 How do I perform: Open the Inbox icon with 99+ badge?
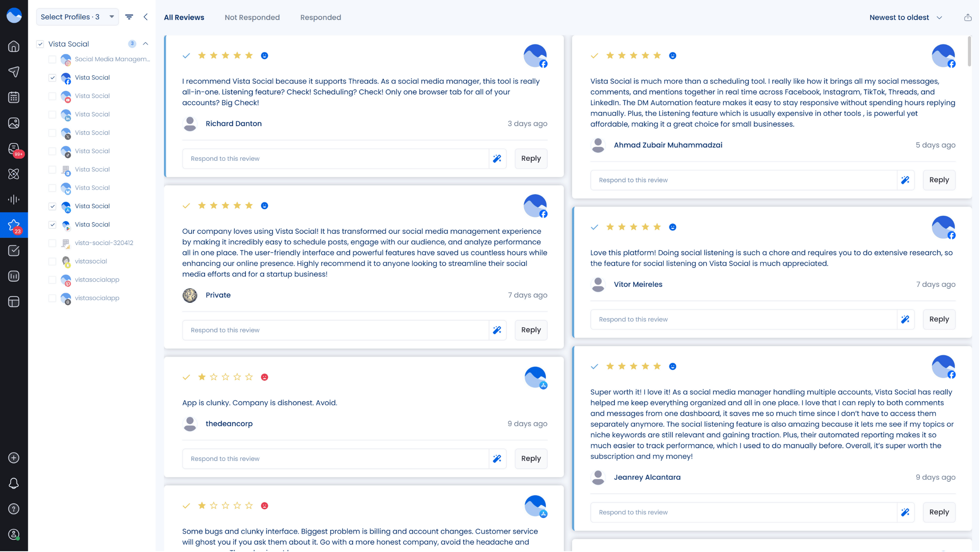click(14, 149)
